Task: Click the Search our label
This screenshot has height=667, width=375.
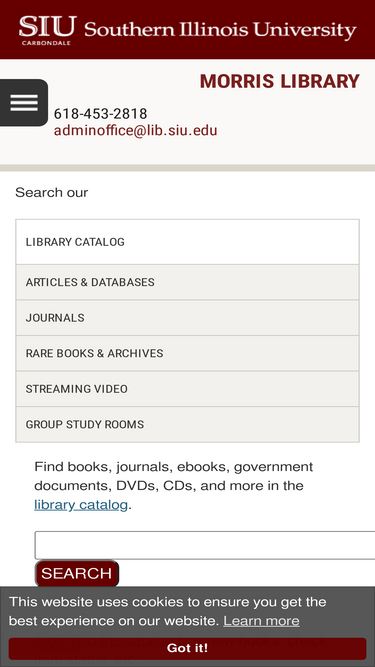Action: (51, 193)
